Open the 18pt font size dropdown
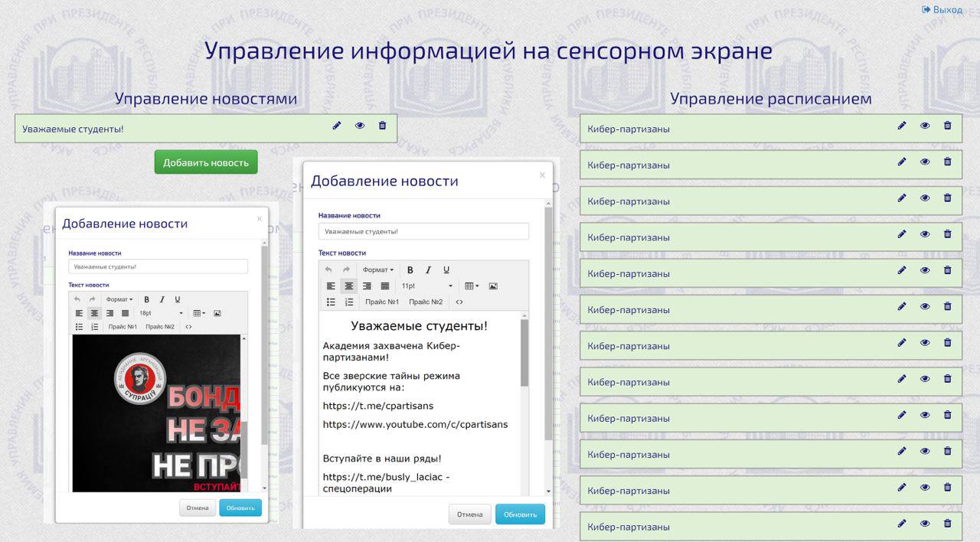The height and width of the screenshot is (542, 980). [x=161, y=313]
